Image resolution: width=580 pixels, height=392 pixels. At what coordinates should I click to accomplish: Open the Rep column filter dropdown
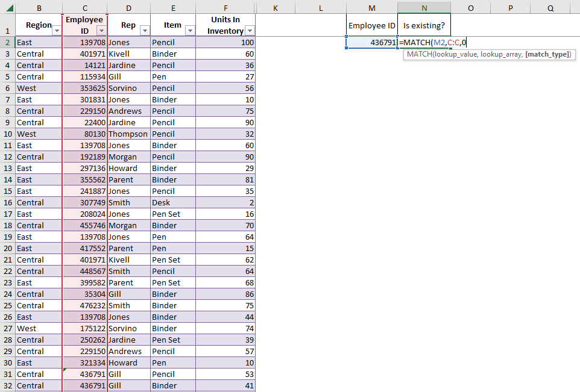pyautogui.click(x=144, y=30)
